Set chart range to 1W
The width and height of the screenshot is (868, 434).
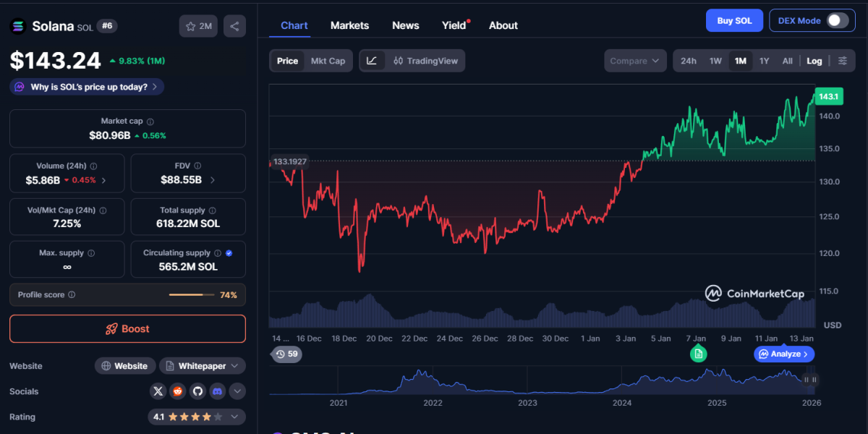[x=715, y=61]
